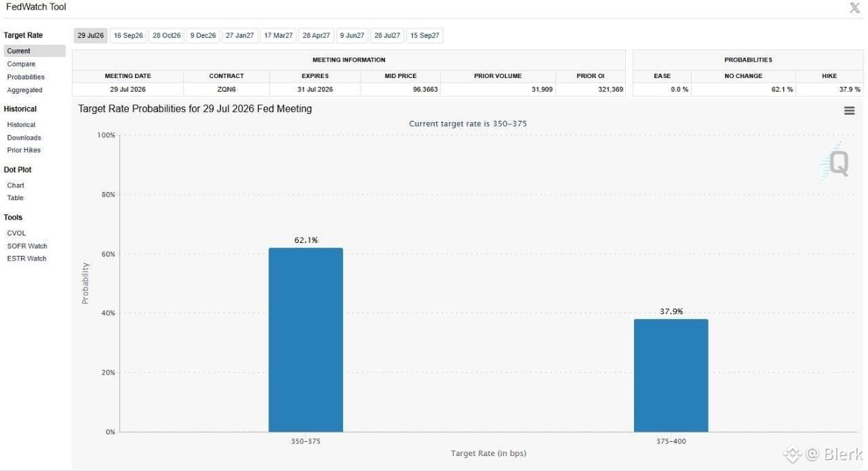
Task: Open Current under Target Rate
Action: coord(35,51)
